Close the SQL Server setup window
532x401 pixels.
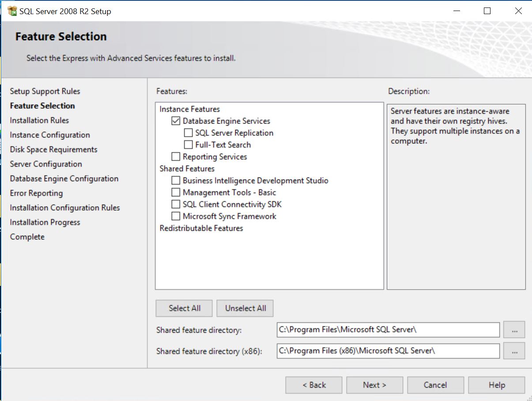[518, 11]
